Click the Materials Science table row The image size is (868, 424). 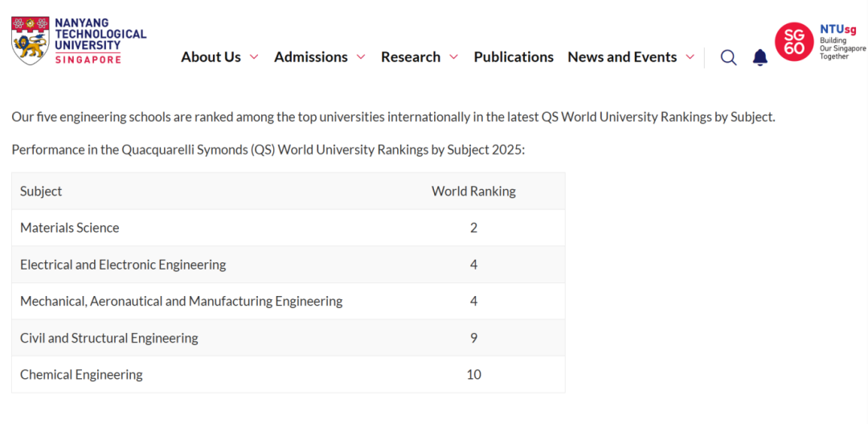pyautogui.click(x=70, y=228)
